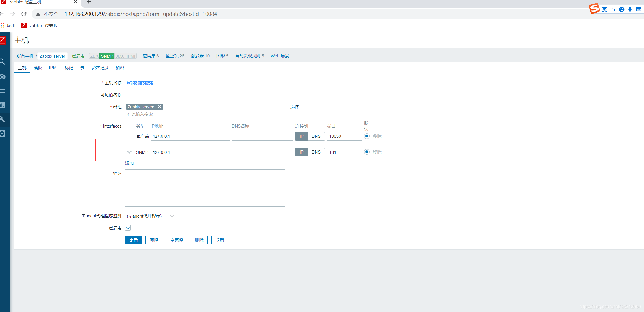Click into the 可见的名称 visible name field
This screenshot has height=312, width=644.
pyautogui.click(x=205, y=95)
